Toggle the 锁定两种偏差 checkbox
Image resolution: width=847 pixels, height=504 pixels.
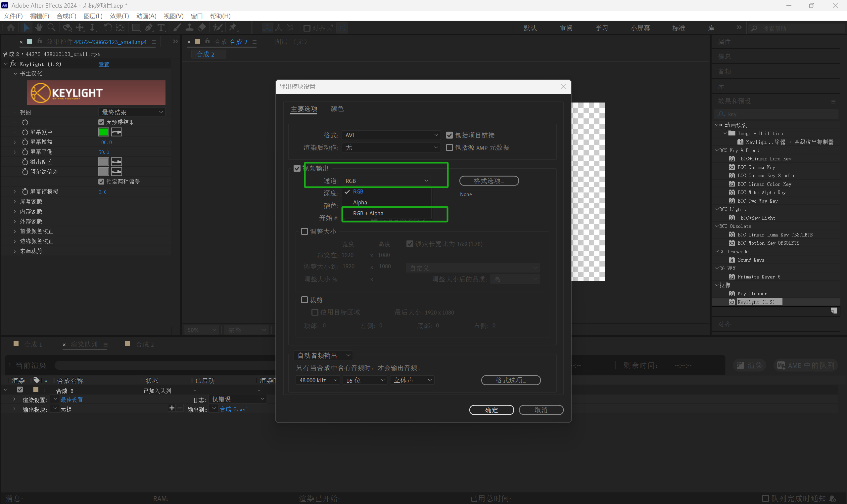click(x=101, y=182)
